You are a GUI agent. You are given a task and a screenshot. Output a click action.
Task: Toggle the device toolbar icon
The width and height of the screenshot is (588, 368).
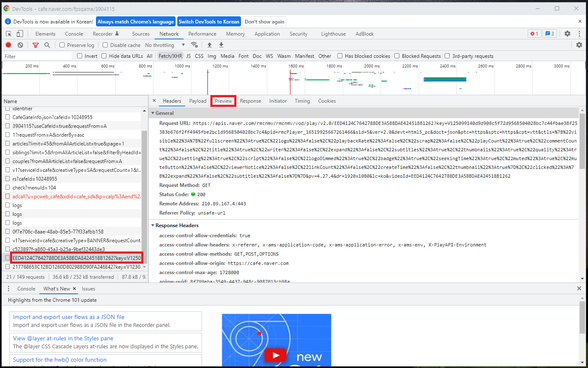pyautogui.click(x=20, y=34)
